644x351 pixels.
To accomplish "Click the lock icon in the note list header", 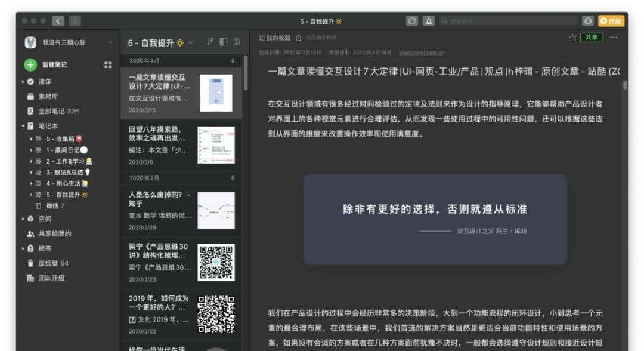I will click(x=237, y=42).
